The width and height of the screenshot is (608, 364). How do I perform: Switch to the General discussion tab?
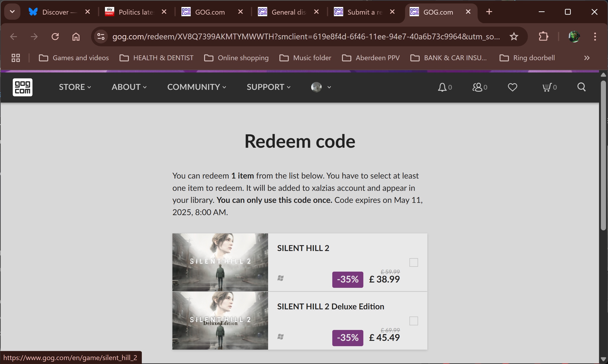pyautogui.click(x=288, y=12)
